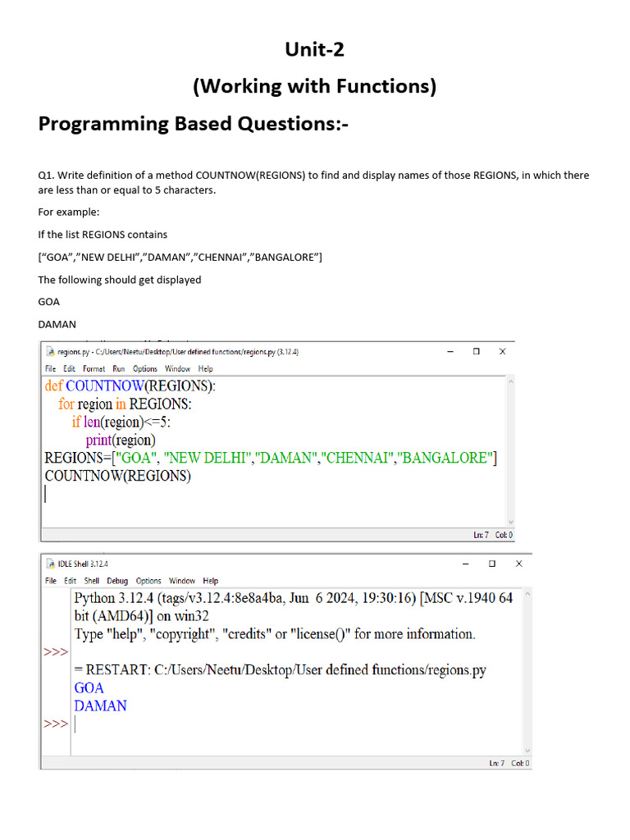Open Options menu in IDLE Shell window
630x840 pixels.
click(148, 581)
